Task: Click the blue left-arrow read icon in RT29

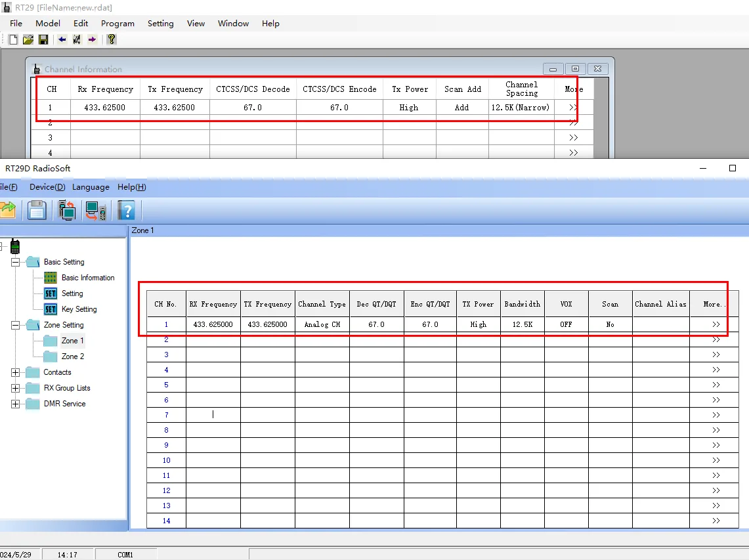Action: (62, 39)
